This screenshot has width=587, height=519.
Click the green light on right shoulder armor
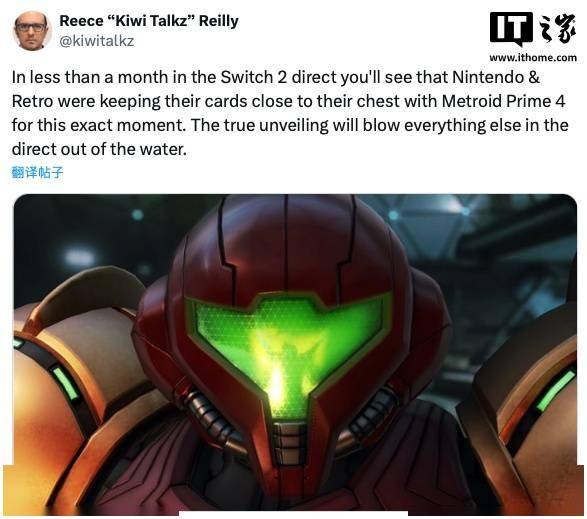click(x=556, y=391)
